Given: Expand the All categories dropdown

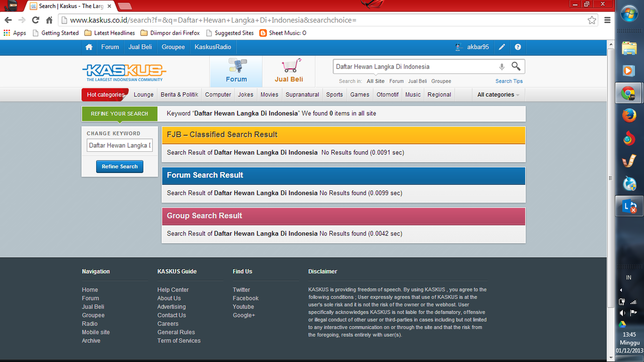Looking at the screenshot, I should point(498,95).
